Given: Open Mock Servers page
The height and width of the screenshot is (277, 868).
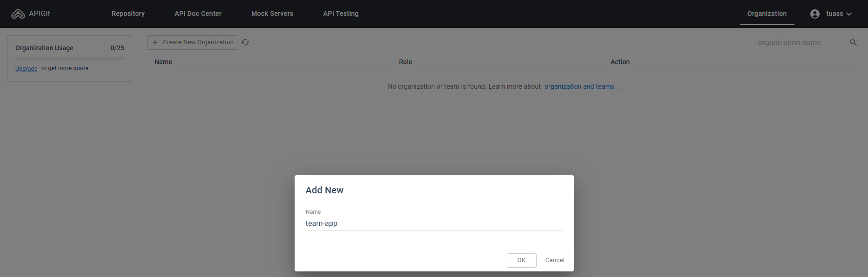Looking at the screenshot, I should 272,14.
